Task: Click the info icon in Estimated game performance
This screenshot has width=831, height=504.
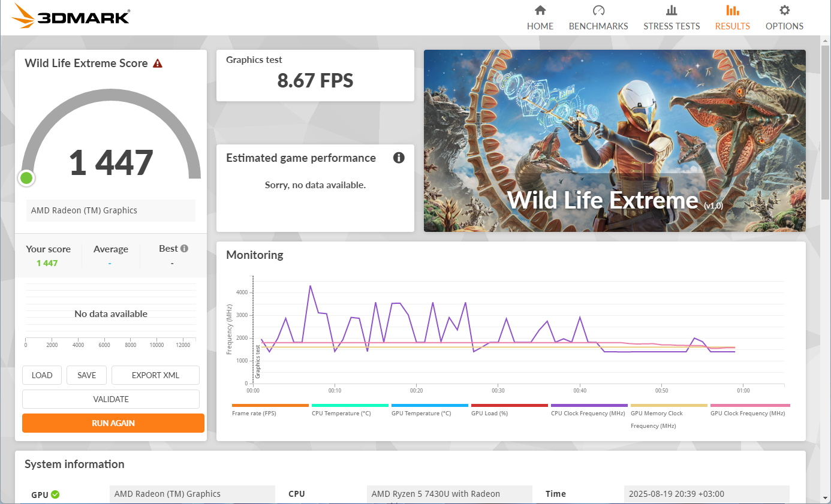Action: [399, 158]
